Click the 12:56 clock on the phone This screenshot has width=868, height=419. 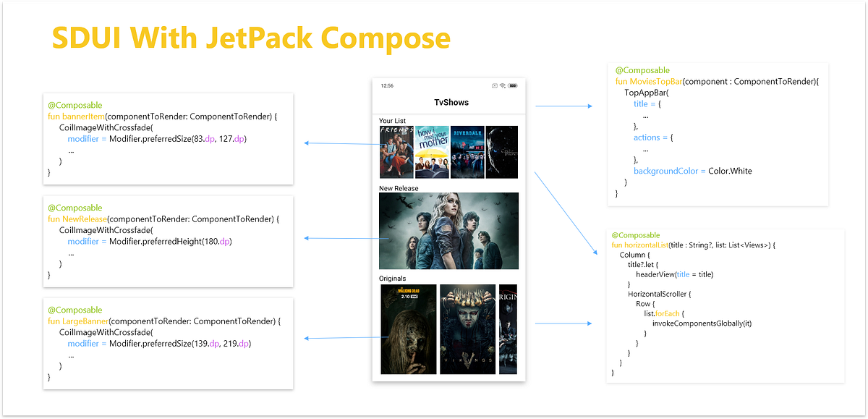click(387, 85)
